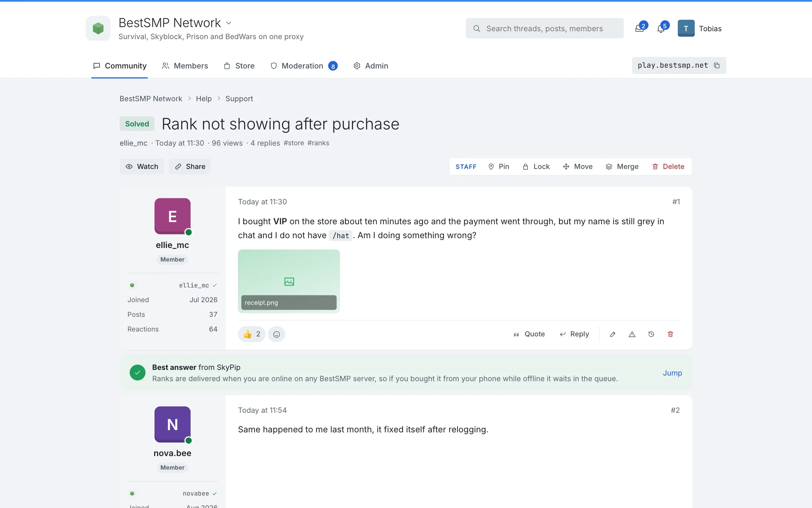Image resolution: width=812 pixels, height=508 pixels.
Task: Open the ellie_mc avatar in post #1
Action: [173, 216]
